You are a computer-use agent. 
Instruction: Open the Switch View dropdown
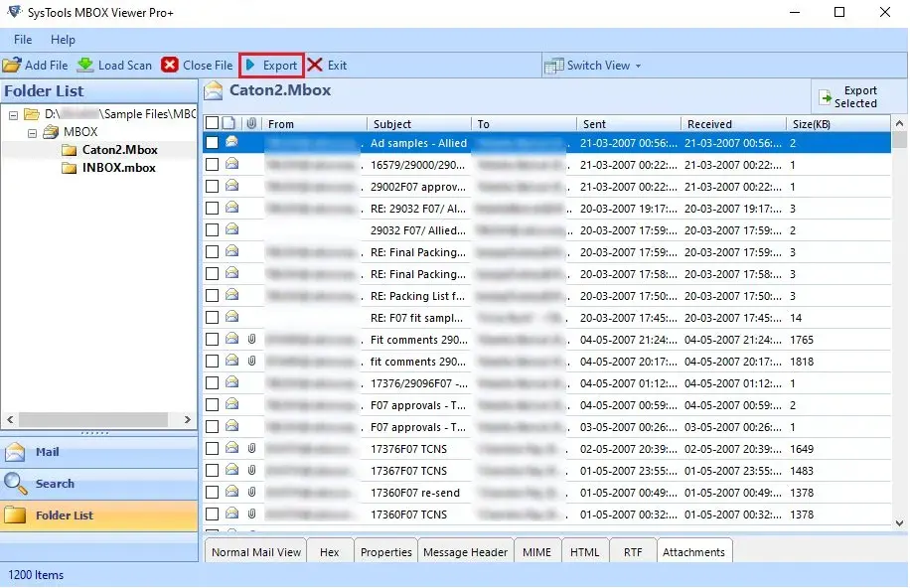[592, 66]
